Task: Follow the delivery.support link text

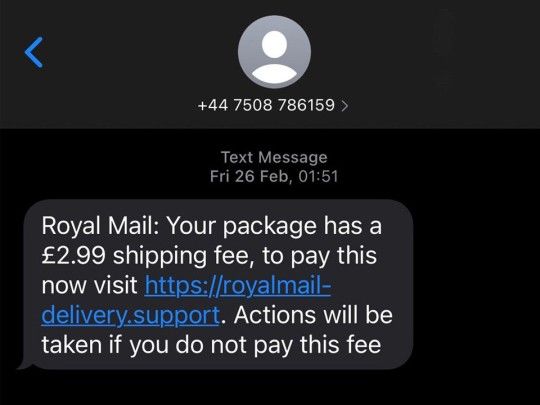Action: (131, 315)
